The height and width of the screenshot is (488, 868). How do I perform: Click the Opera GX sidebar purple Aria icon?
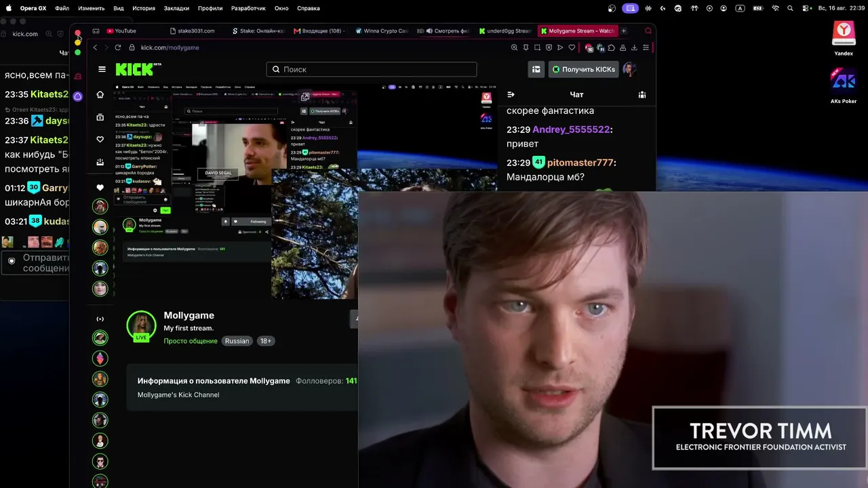pyautogui.click(x=78, y=96)
